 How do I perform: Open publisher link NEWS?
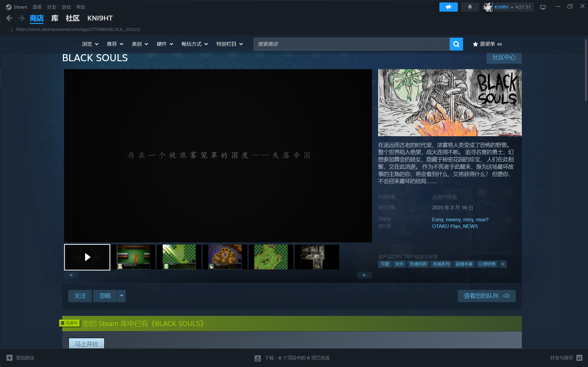[x=470, y=226]
